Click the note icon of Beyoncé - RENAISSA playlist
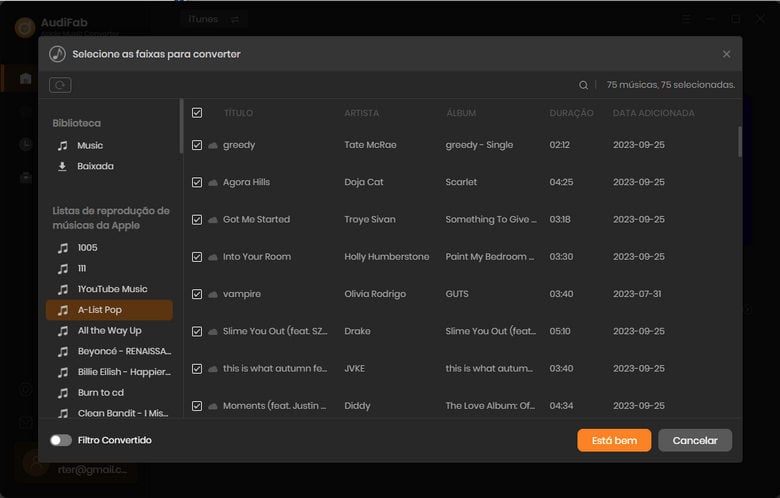This screenshot has height=498, width=780. tap(63, 352)
